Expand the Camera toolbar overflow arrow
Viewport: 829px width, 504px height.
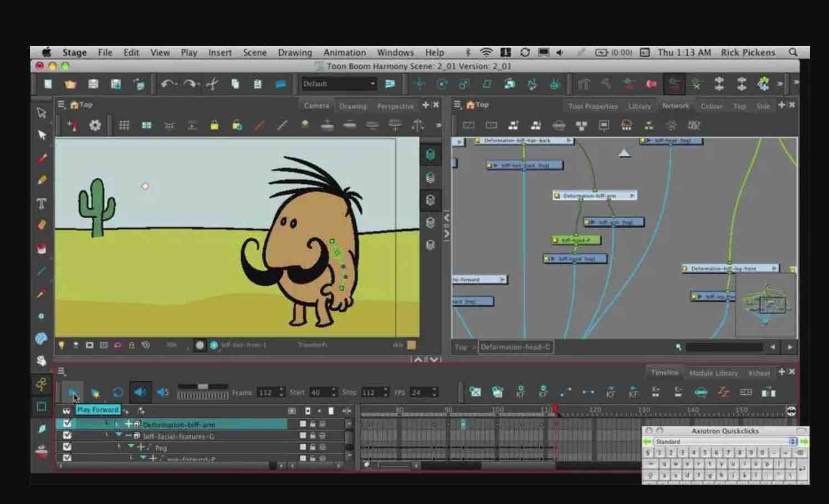pyautogui.click(x=438, y=125)
